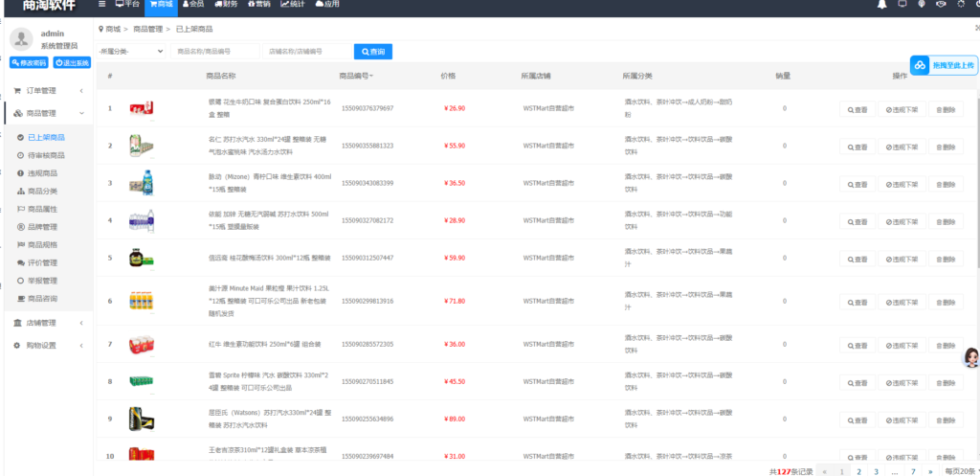
Task: Switch to the 会员 top menu
Action: point(193,5)
